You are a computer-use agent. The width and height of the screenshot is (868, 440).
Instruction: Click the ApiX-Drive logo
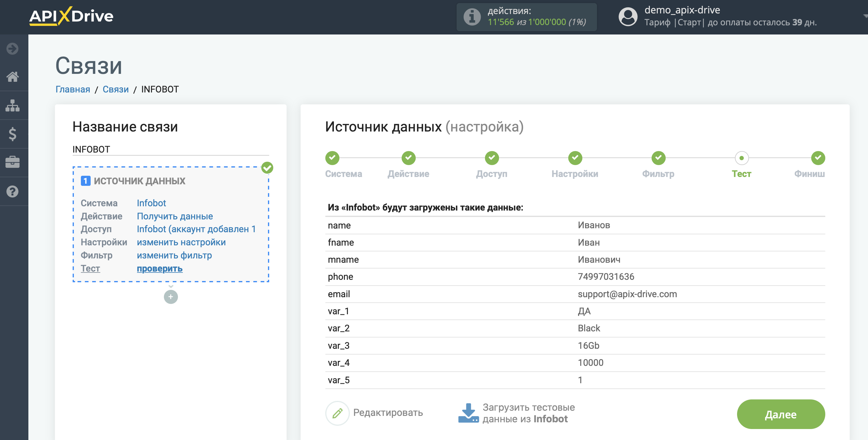tap(71, 16)
